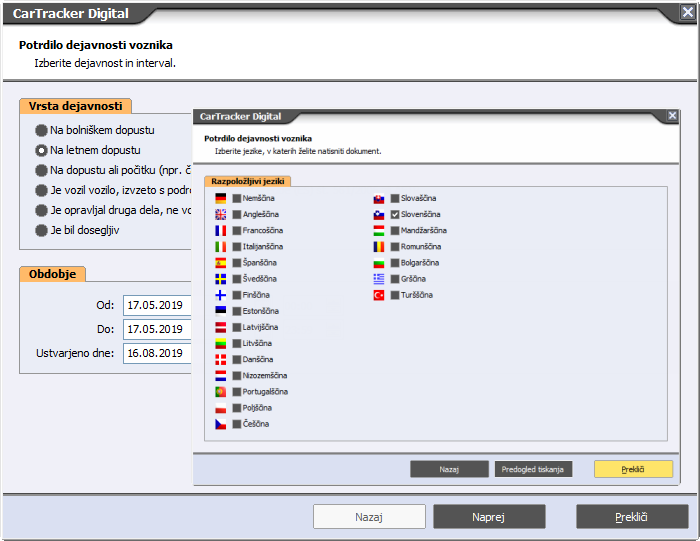This screenshot has height=541, width=700.
Task: Click Nazaj in the main window footer
Action: click(x=369, y=517)
